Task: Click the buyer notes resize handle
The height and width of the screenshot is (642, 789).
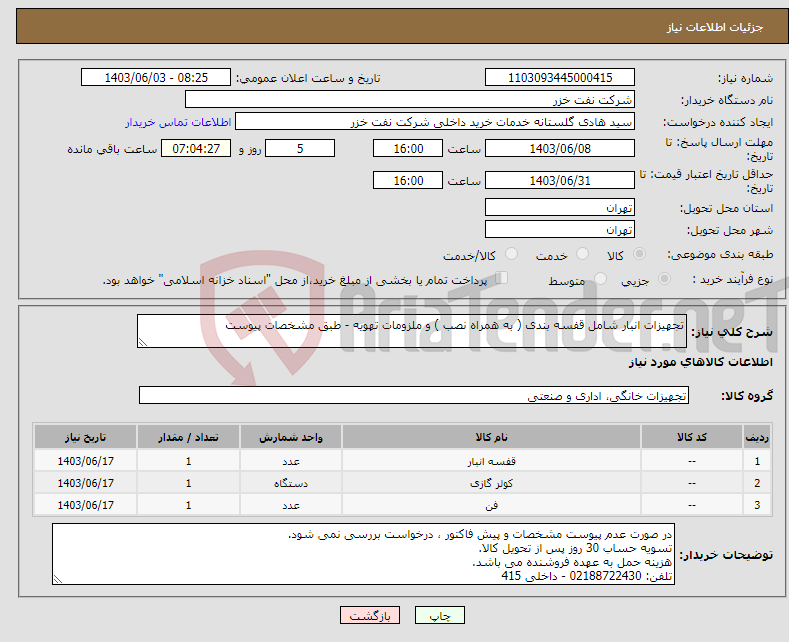Action: pyautogui.click(x=58, y=579)
